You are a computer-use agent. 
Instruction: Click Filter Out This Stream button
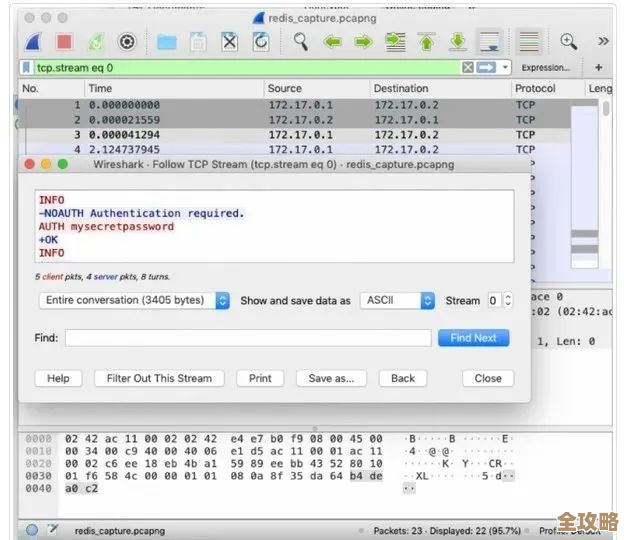(160, 378)
